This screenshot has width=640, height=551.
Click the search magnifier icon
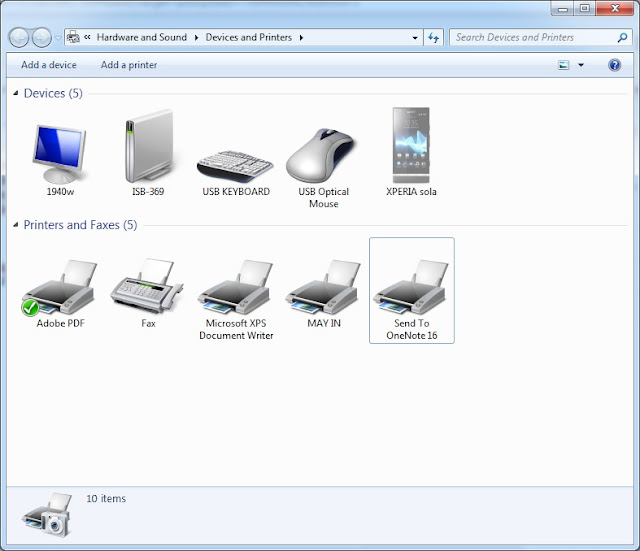coord(622,38)
